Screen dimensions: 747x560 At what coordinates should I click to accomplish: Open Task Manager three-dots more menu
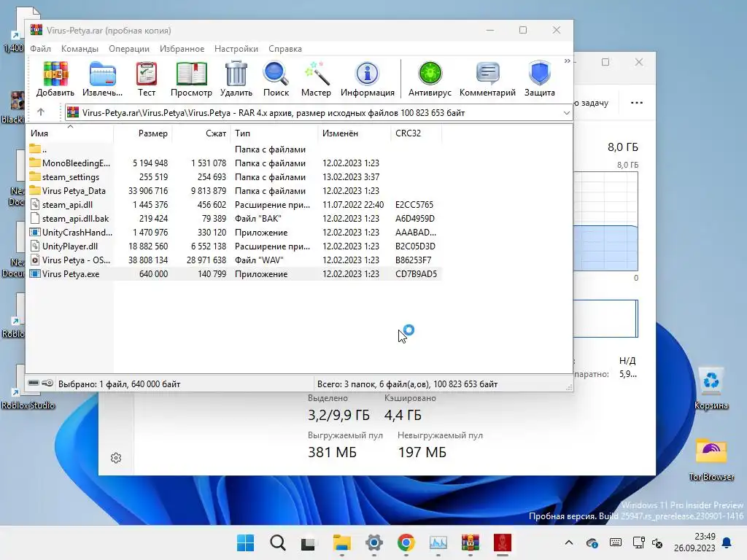coord(636,102)
